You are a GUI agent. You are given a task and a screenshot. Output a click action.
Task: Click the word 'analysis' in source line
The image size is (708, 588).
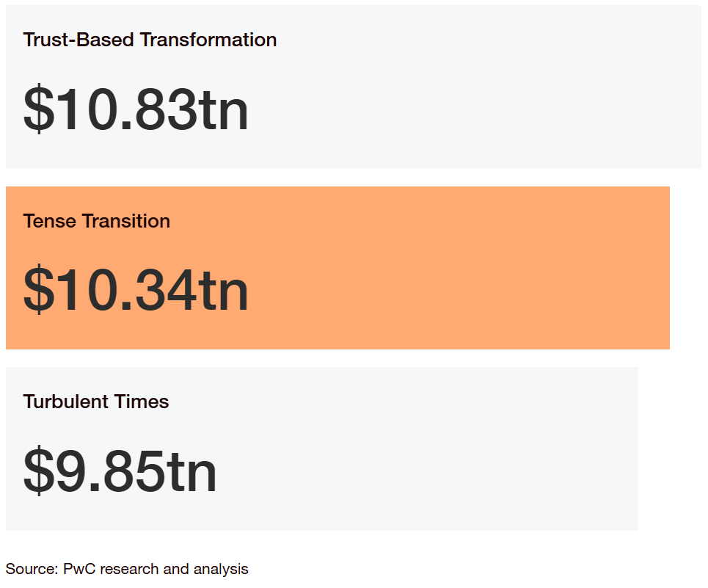[x=221, y=570]
